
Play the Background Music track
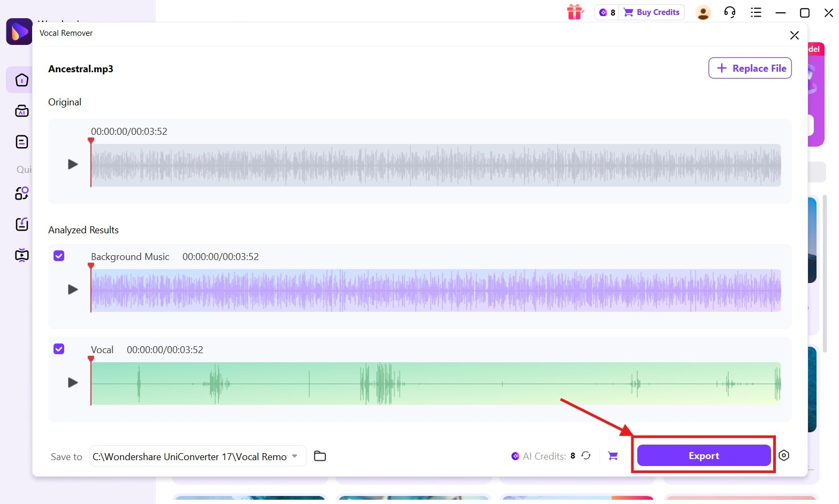[73, 289]
